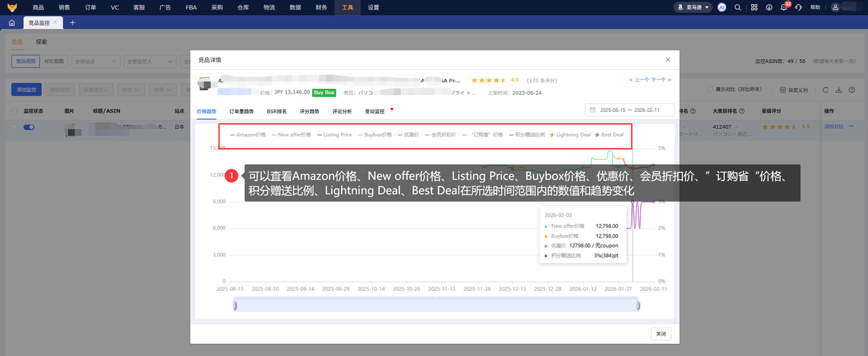Open the customer support headset icon
The image size is (868, 356).
pyautogui.click(x=799, y=7)
